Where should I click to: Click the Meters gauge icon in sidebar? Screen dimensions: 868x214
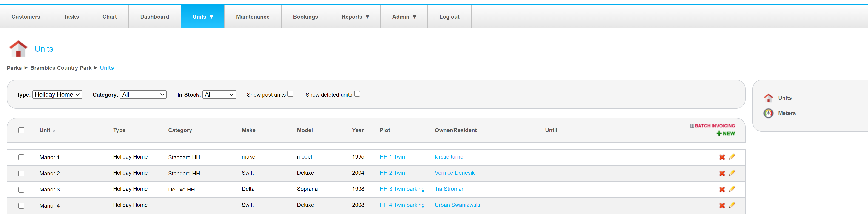768,113
